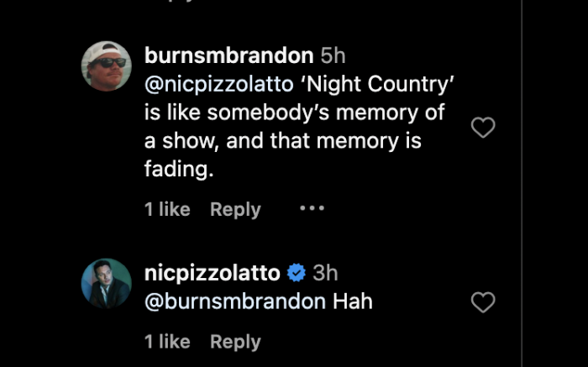Viewport: 588px width, 367px height.
Task: Click nicpizzolatto's blue verified badge
Action: click(x=297, y=273)
